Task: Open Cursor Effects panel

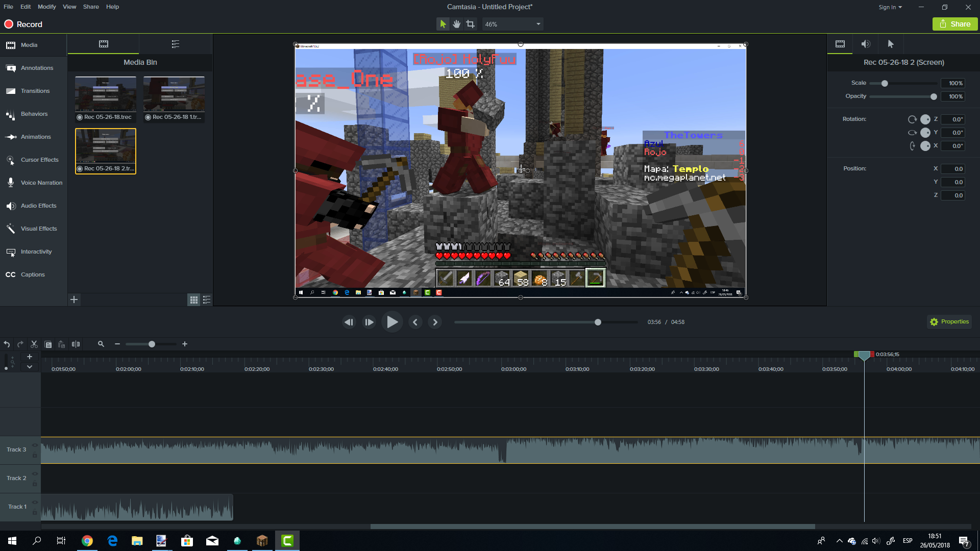Action: coord(33,160)
